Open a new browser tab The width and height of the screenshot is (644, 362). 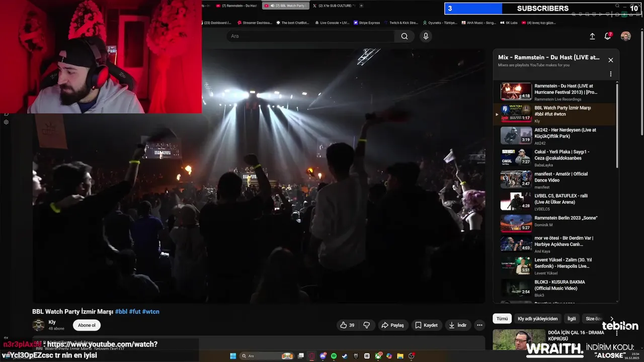[361, 6]
